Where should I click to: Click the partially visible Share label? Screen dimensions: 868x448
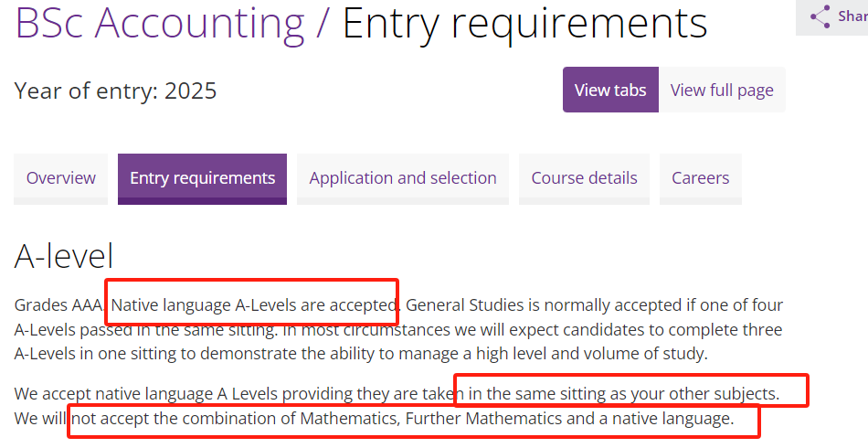click(x=852, y=16)
